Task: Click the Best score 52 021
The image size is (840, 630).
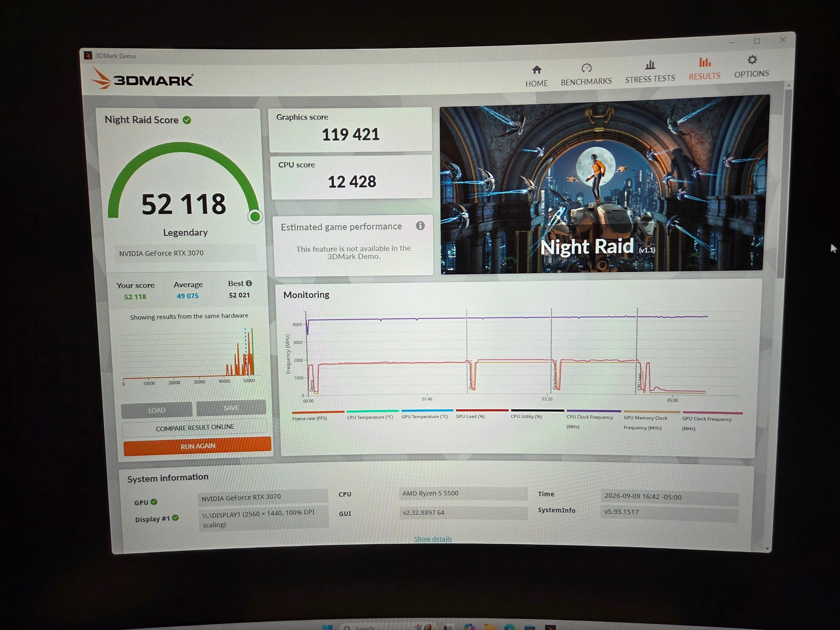Action: tap(239, 295)
